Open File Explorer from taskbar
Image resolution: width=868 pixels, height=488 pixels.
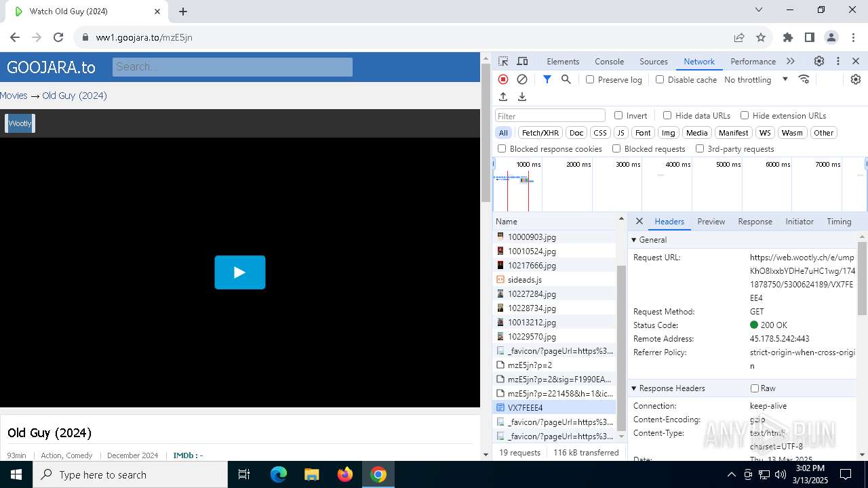311,474
